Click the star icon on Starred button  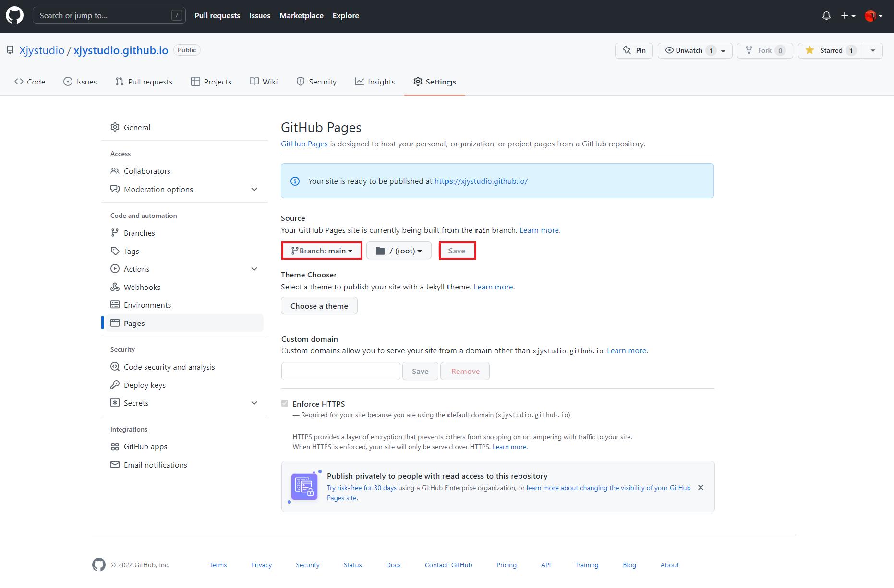pos(809,50)
